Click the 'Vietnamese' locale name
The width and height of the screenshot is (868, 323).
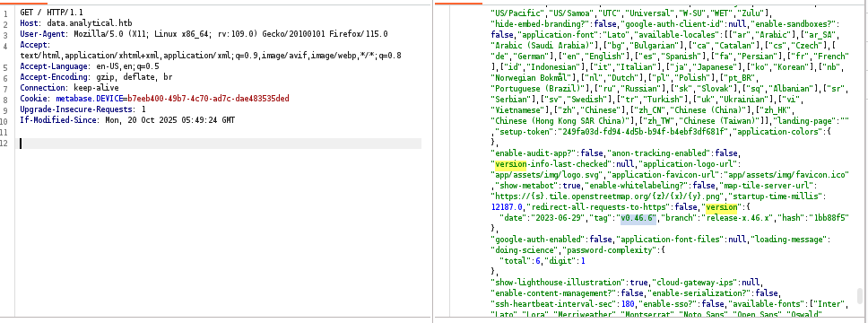coord(518,110)
